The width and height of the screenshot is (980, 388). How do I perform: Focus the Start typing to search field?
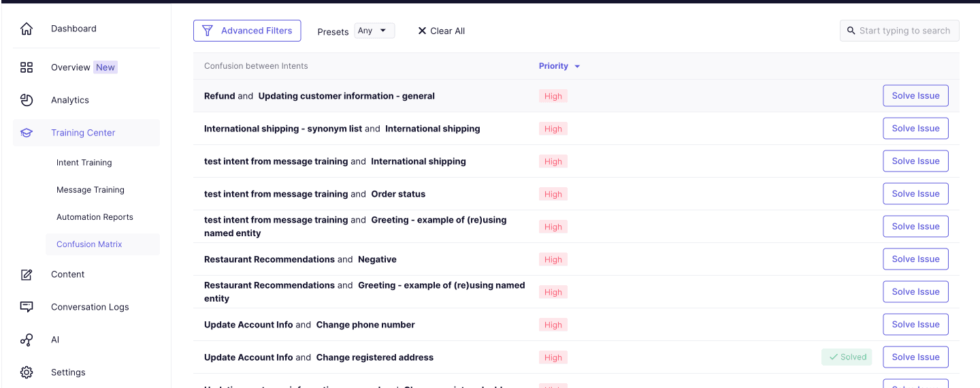tap(900, 31)
